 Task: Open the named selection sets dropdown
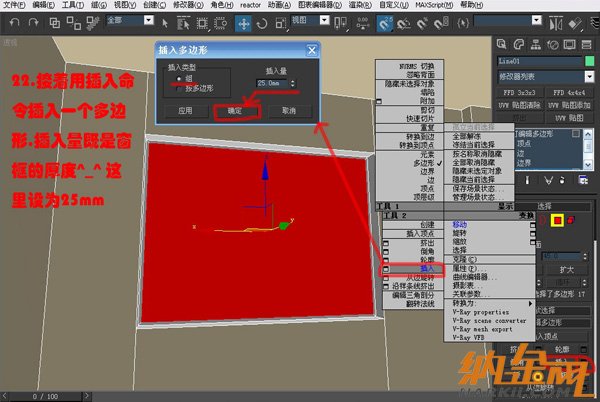coord(537,20)
